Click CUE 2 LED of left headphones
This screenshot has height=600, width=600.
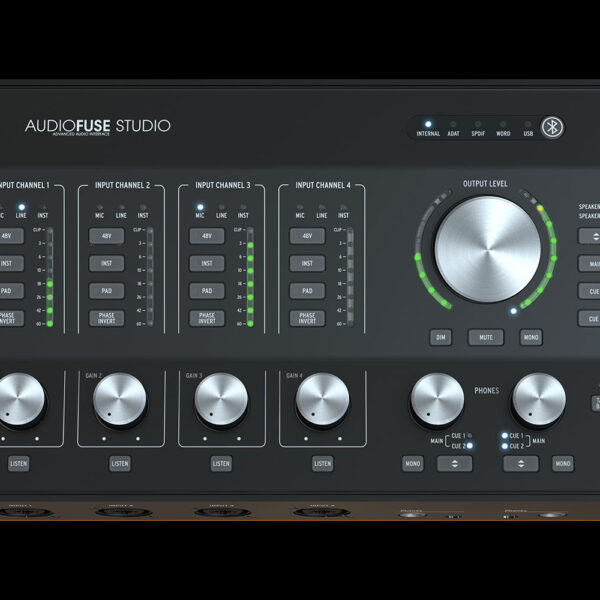[470, 446]
